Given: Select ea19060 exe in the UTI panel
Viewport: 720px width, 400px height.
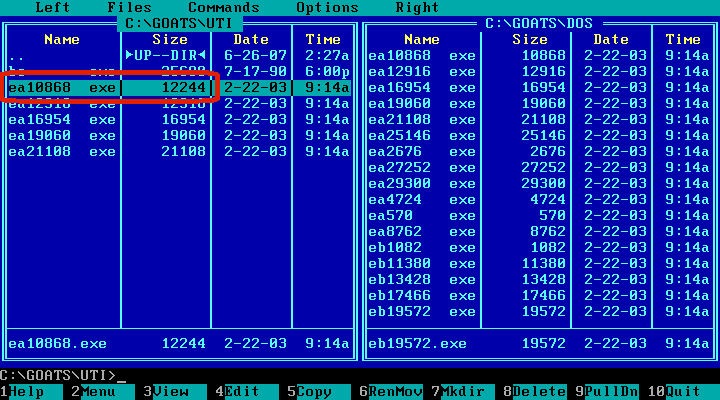Looking at the screenshot, I should point(179,135).
